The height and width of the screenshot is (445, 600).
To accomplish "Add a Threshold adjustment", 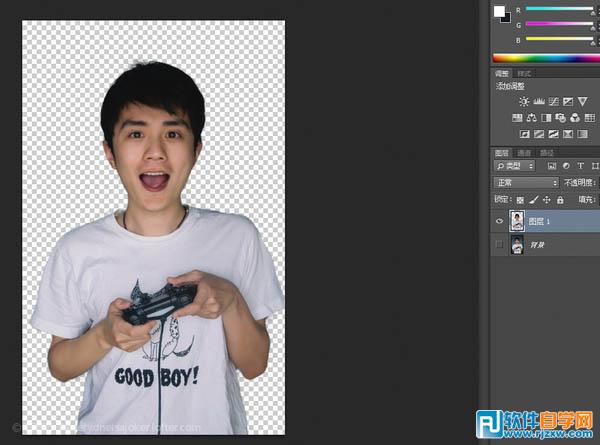I will point(553,134).
